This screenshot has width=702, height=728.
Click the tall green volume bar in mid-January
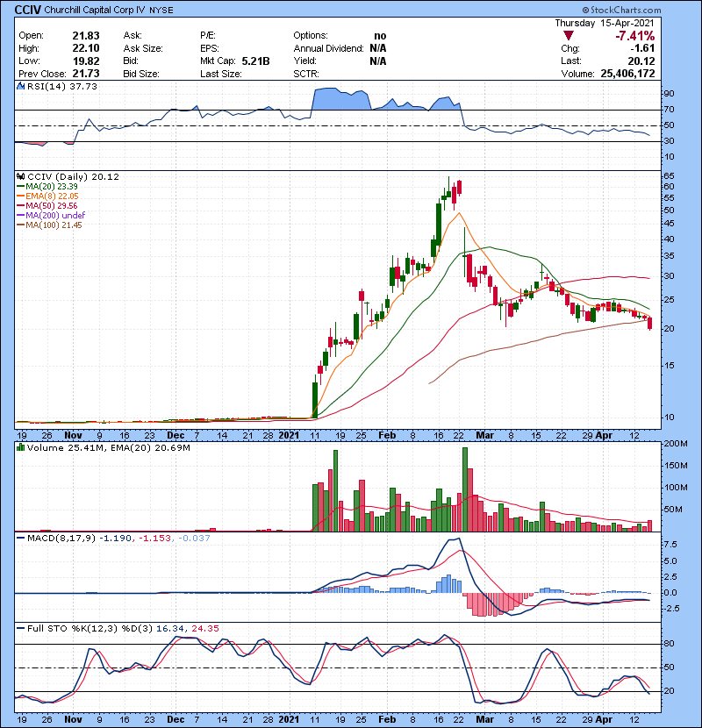[336, 491]
